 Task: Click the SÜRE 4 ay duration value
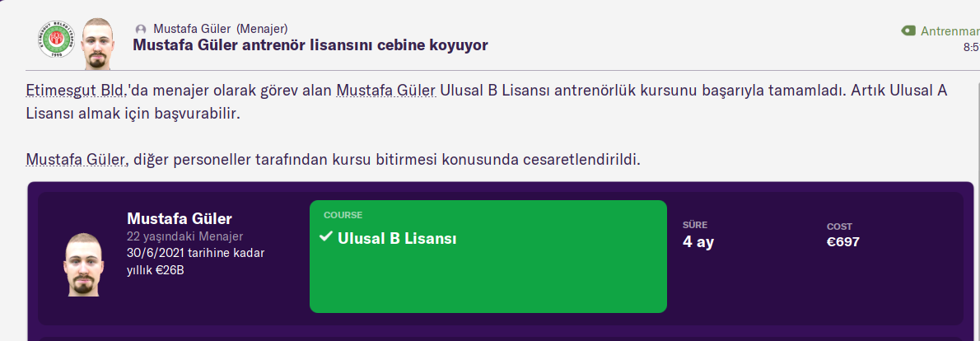point(698,241)
